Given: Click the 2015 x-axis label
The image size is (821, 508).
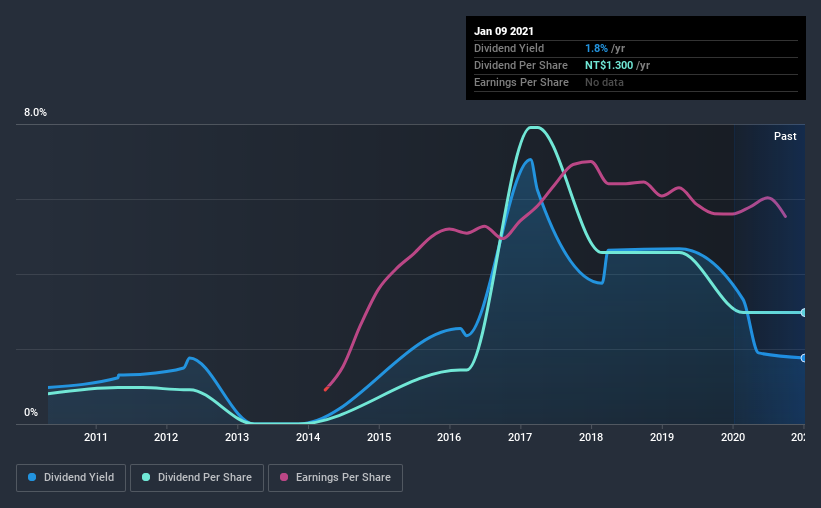Looking at the screenshot, I should [379, 437].
